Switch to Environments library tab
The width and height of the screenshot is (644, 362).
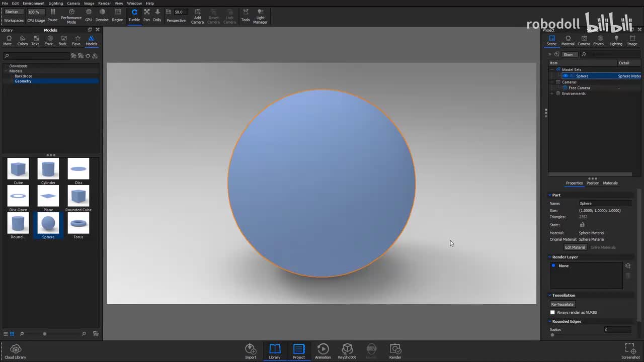(50, 41)
